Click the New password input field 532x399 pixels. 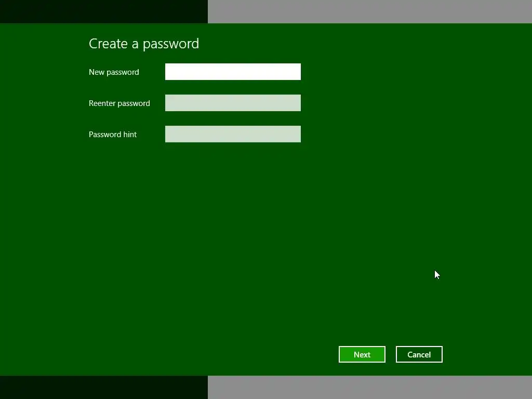point(233,72)
